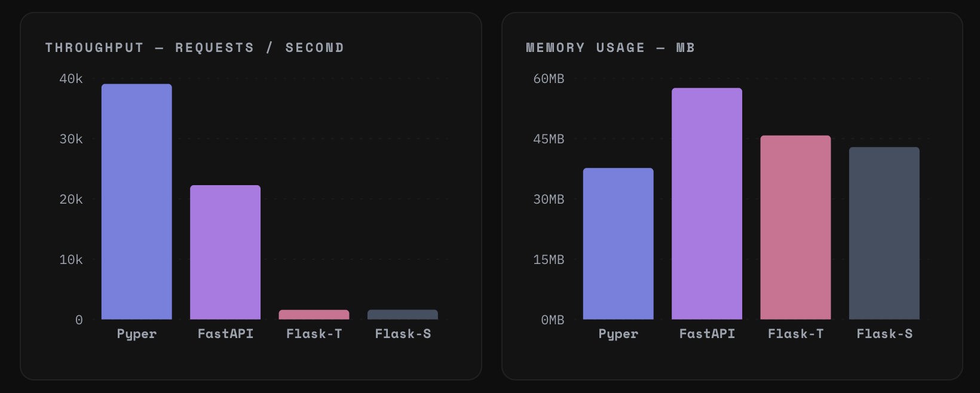
Task: Click the 'Flask-S' label under the throughput chart
Action: point(403,334)
